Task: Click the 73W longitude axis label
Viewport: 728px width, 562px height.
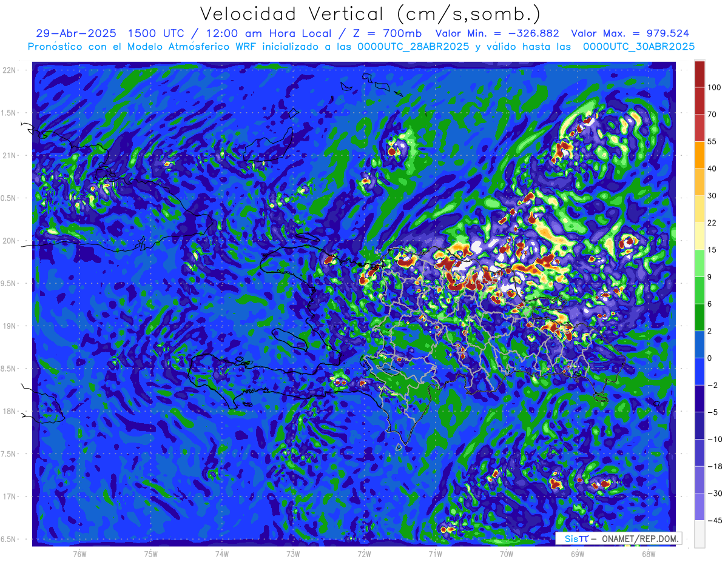Action: click(293, 554)
